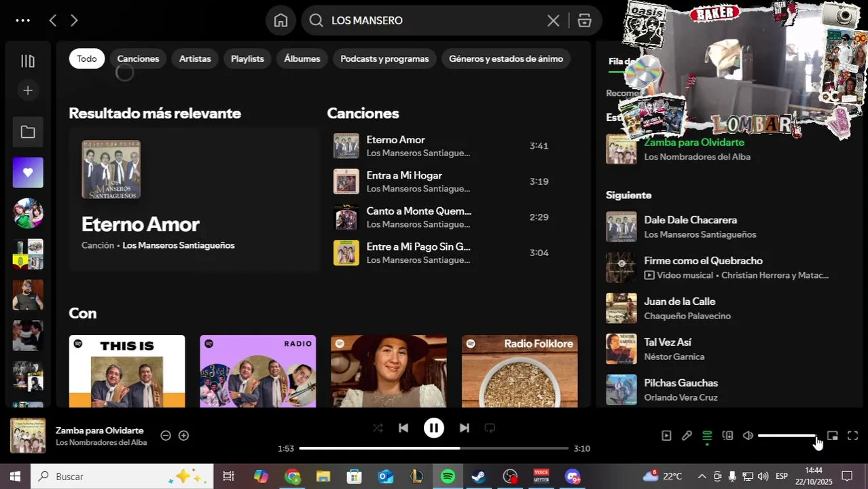Screen dimensions: 868x489
Task: Open the Los Nombradores del Alba link in the queue
Action: [697, 157]
